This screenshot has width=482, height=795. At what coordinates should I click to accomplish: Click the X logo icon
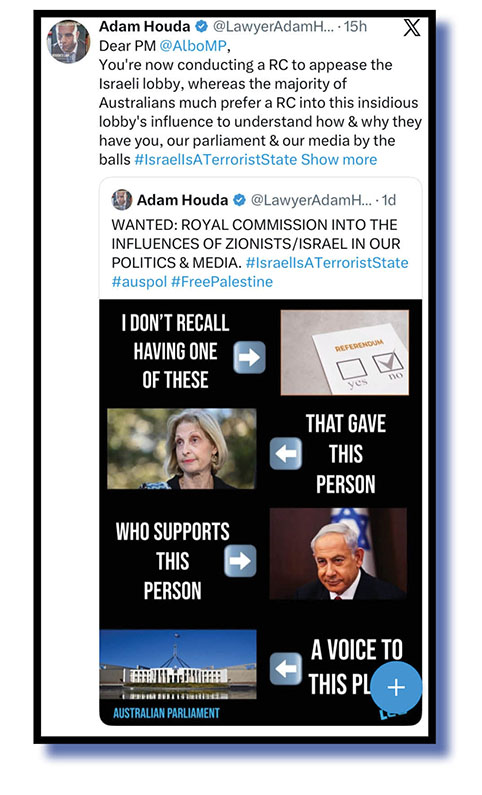(412, 27)
